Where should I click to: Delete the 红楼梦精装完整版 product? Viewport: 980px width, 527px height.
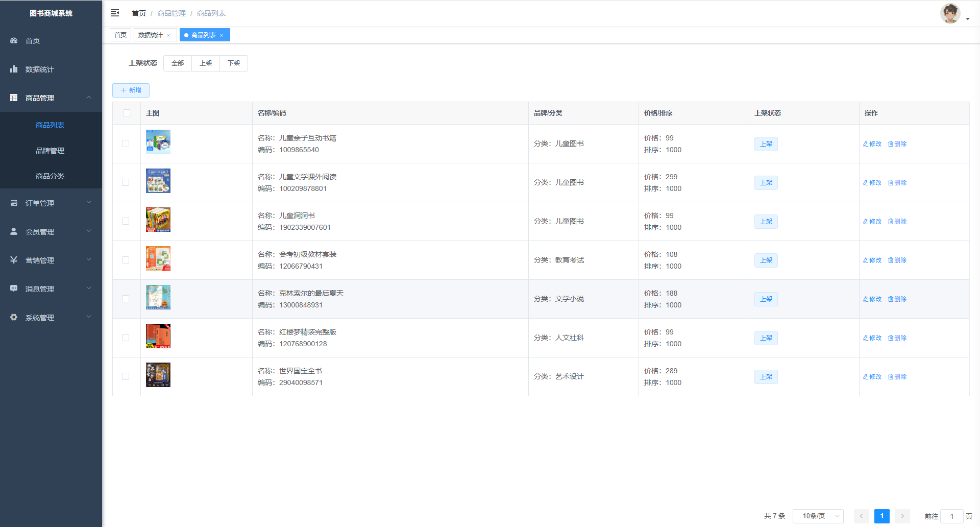point(897,338)
